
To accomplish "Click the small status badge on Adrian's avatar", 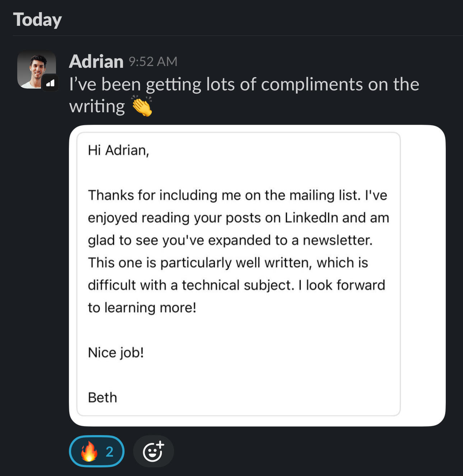I will [51, 83].
